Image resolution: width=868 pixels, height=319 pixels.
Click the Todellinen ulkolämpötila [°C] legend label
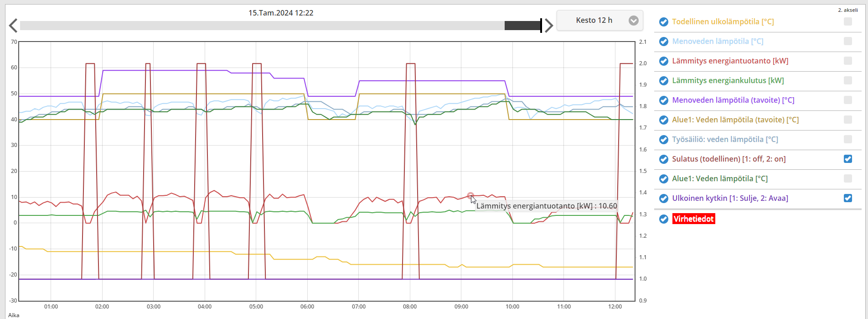(723, 22)
